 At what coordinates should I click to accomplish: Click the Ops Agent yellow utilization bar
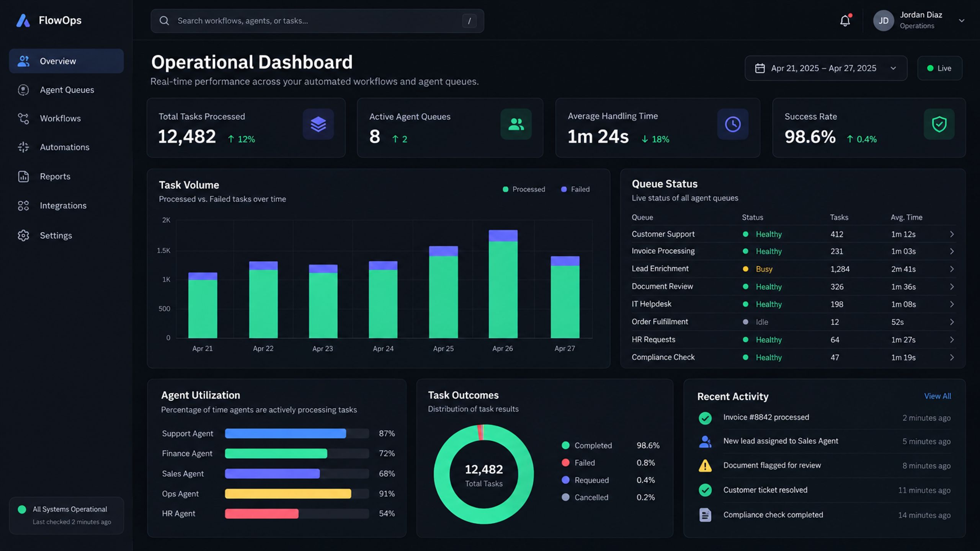288,494
